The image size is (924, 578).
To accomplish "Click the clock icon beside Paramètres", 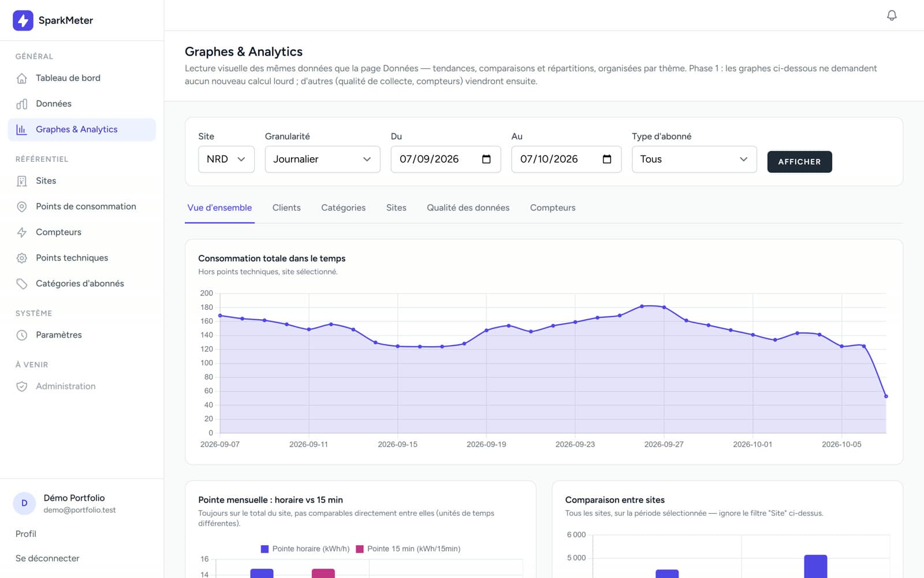I will pyautogui.click(x=22, y=335).
